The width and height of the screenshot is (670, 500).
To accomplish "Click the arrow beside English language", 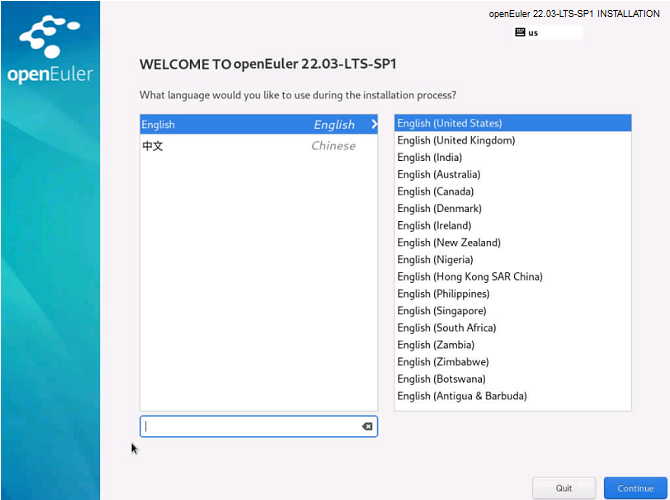I will point(373,124).
